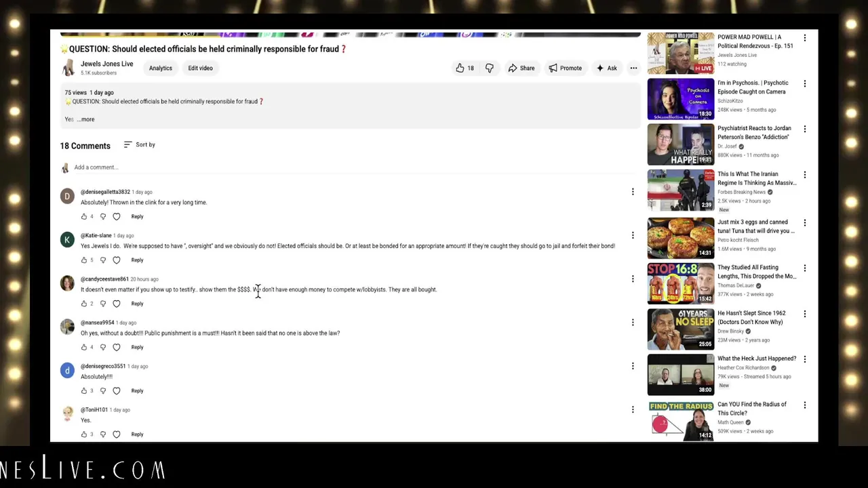Open @Katie-slane's profile avatar
The width and height of the screenshot is (868, 488).
tap(67, 240)
